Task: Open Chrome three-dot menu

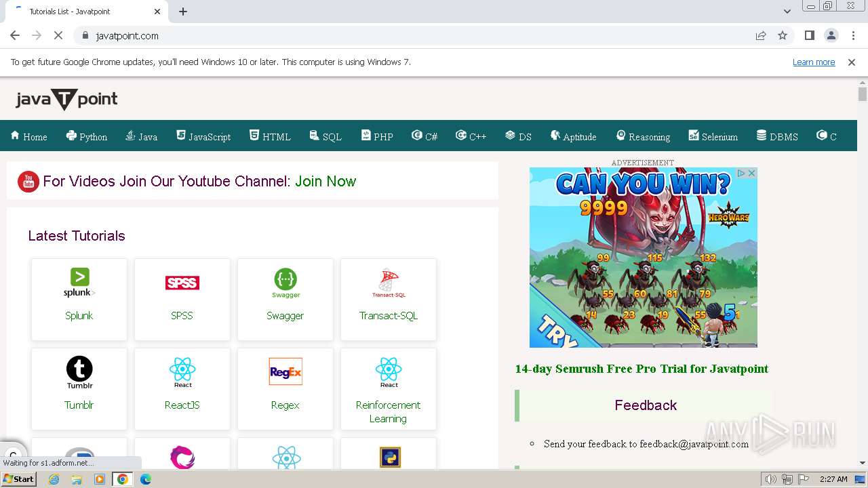Action: click(x=853, y=35)
